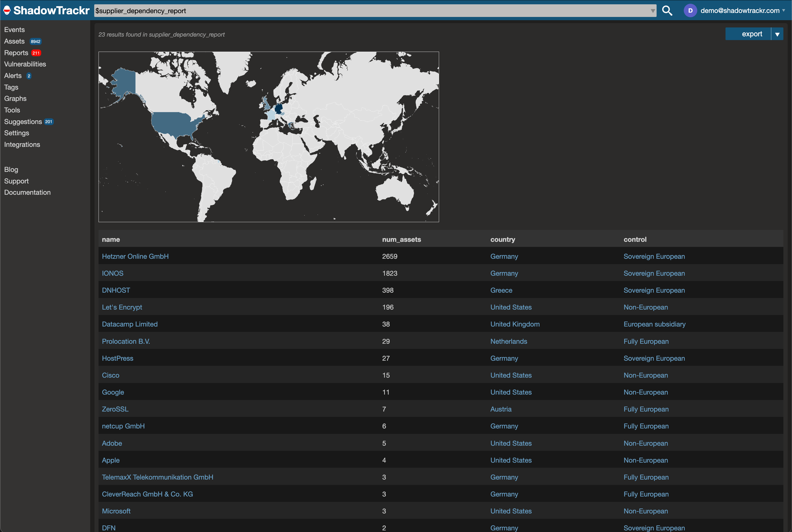Screen dimensions: 792x532
Task: Click Fully European in Prolocation row
Action: [646, 341]
